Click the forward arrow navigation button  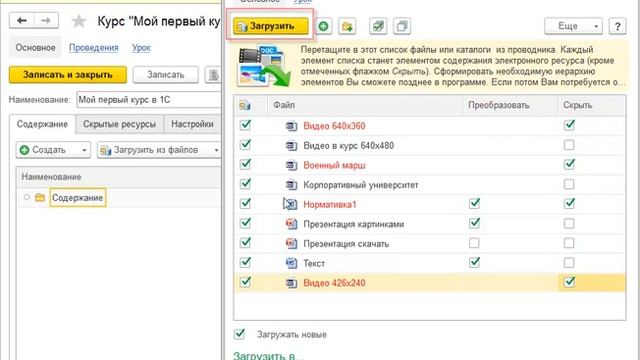click(46, 20)
